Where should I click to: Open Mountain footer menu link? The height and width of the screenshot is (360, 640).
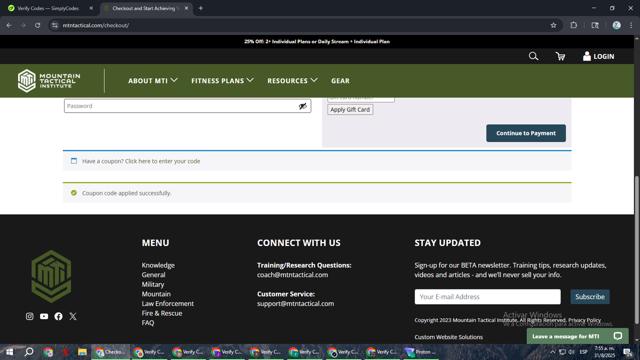click(x=156, y=294)
